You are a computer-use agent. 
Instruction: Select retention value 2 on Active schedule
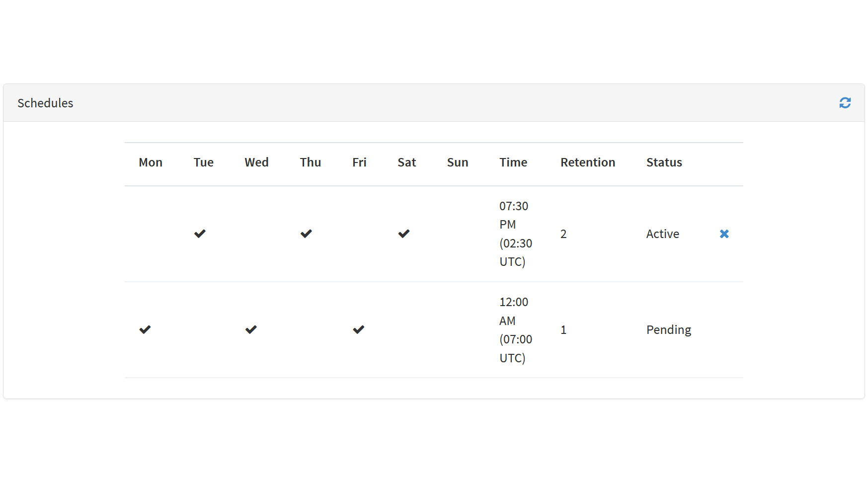click(563, 234)
